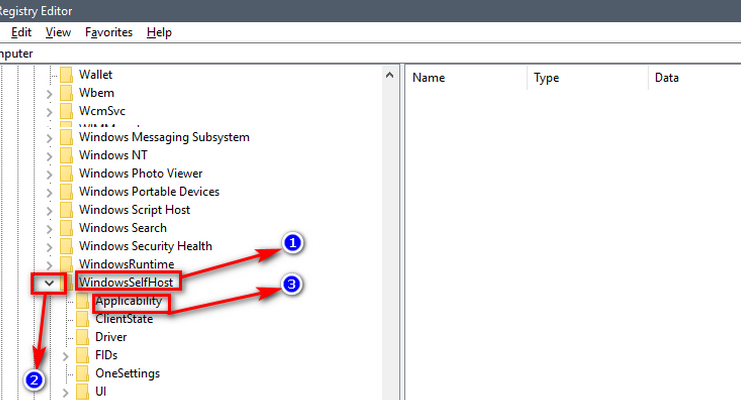The height and width of the screenshot is (400, 741).
Task: Expand the Windows Portable Devices key
Action: pos(49,193)
